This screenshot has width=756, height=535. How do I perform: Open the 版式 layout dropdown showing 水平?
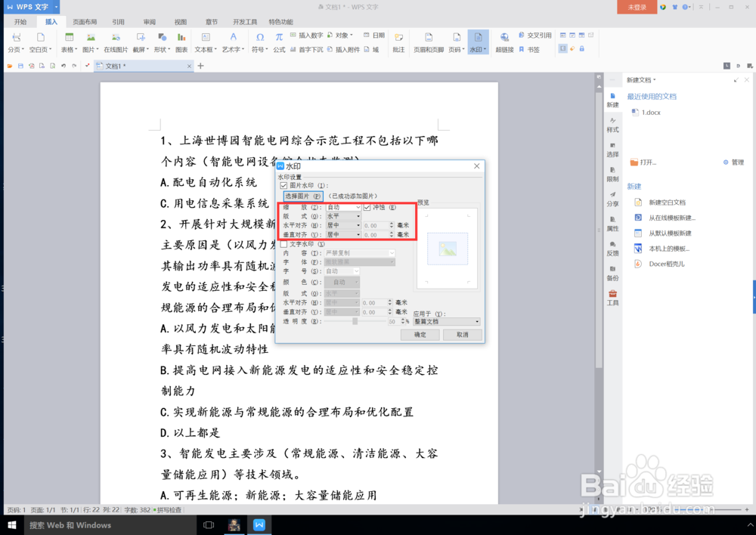[x=342, y=215]
